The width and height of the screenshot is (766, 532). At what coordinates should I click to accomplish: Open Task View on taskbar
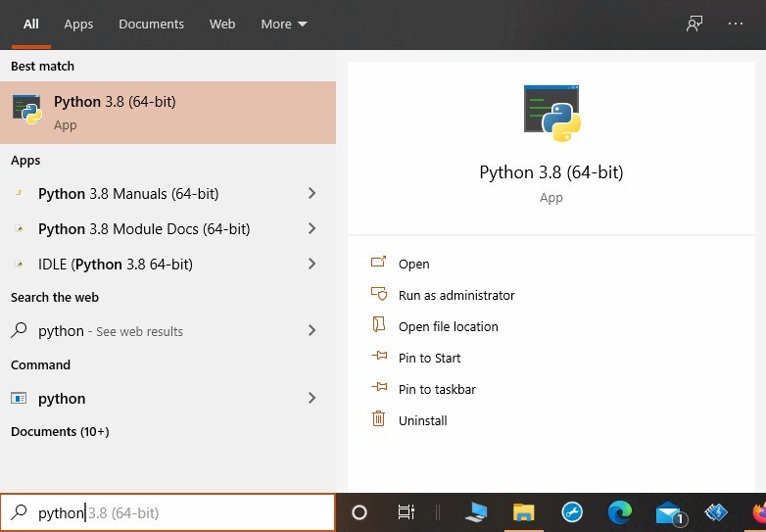tap(406, 512)
